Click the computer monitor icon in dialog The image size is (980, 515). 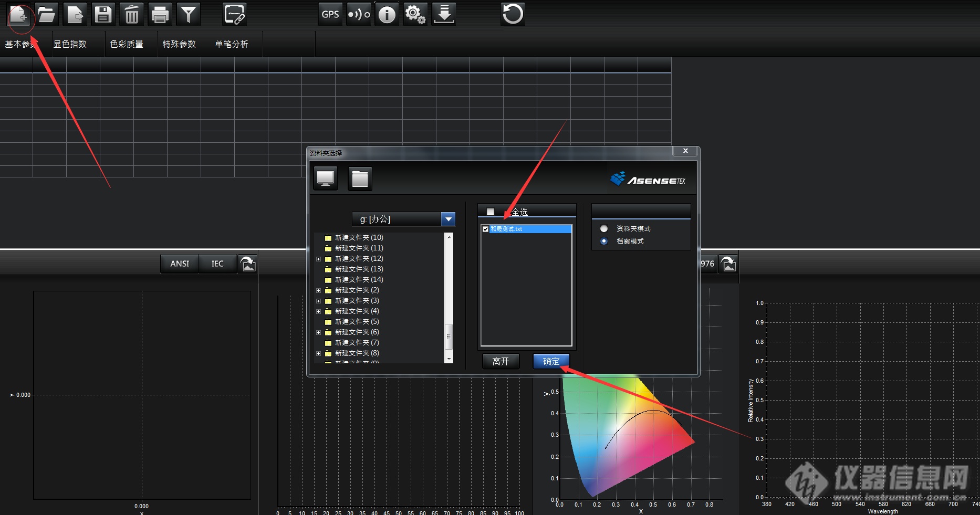tap(326, 178)
